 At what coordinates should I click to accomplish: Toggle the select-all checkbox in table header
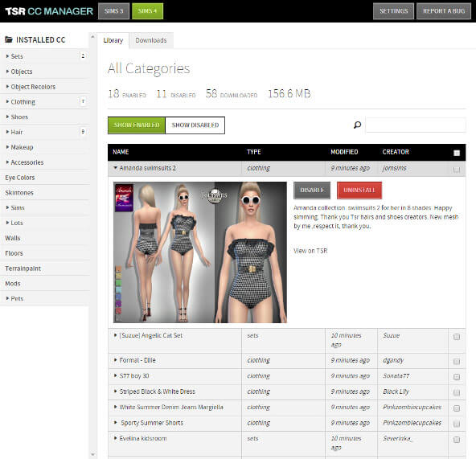(457, 153)
